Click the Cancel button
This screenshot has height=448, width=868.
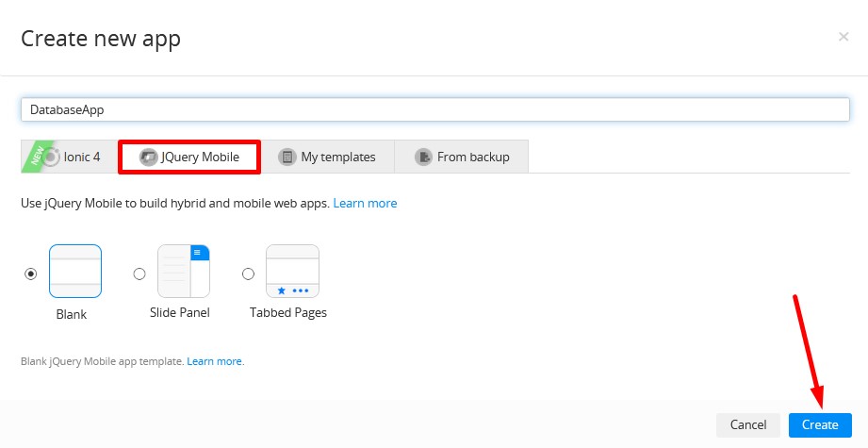748,424
